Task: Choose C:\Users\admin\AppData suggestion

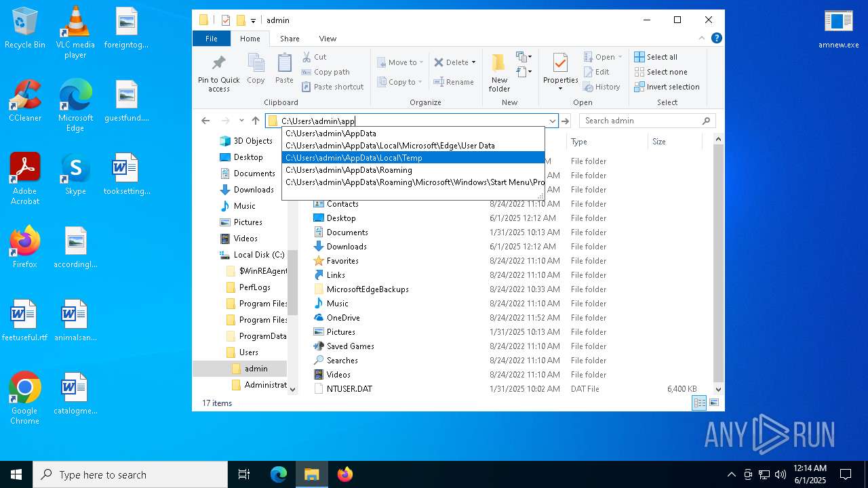Action: 413,134
